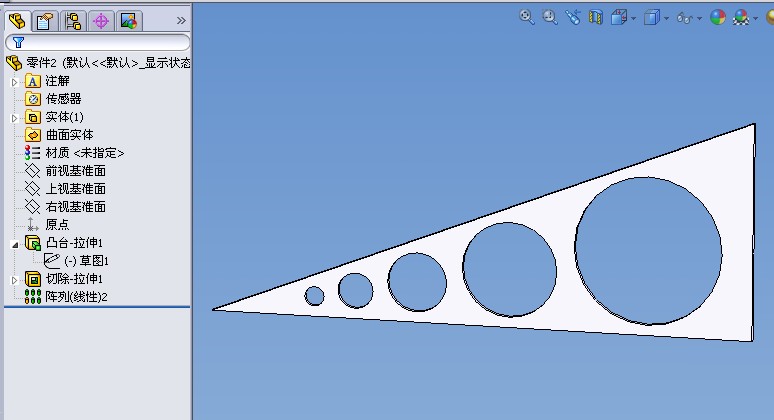The image size is (774, 420).
Task: Select the 实体(1) folder
Action: (54, 117)
